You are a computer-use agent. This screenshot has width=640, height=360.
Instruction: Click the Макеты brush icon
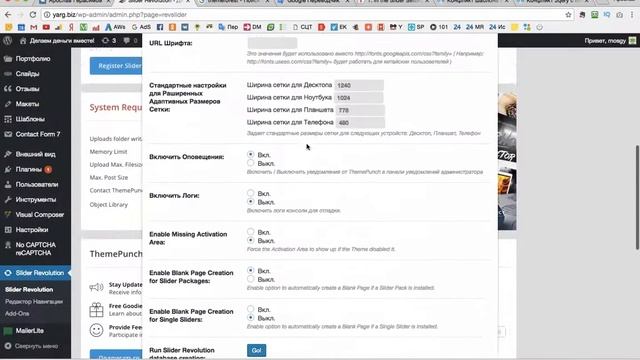point(8,104)
